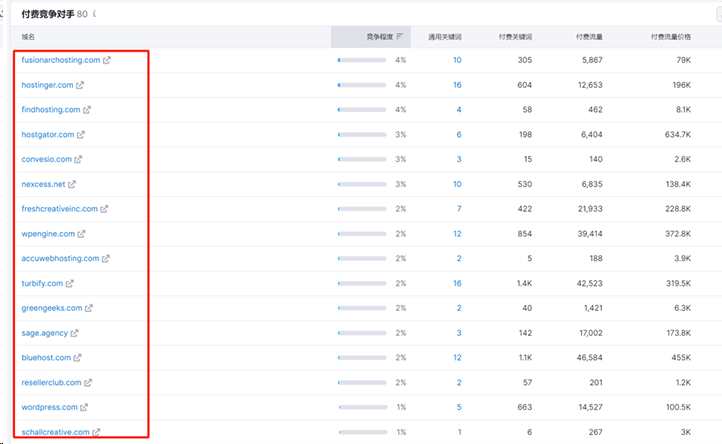Click the 域名 column header
This screenshot has height=444, width=722.
point(28,37)
